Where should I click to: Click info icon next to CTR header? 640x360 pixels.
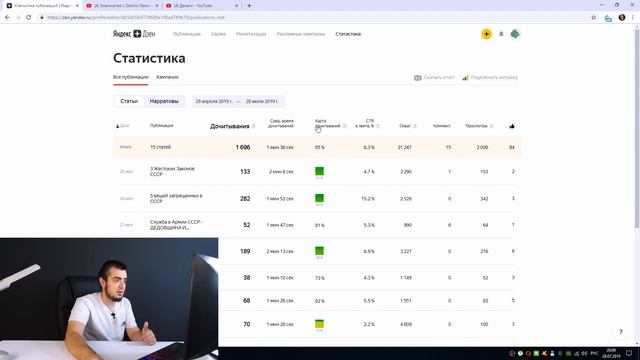click(378, 126)
